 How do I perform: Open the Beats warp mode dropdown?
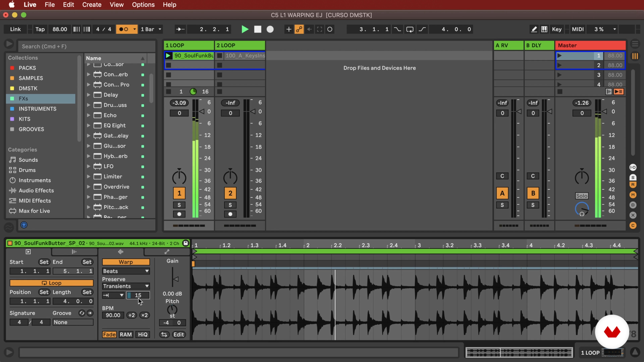click(x=126, y=271)
